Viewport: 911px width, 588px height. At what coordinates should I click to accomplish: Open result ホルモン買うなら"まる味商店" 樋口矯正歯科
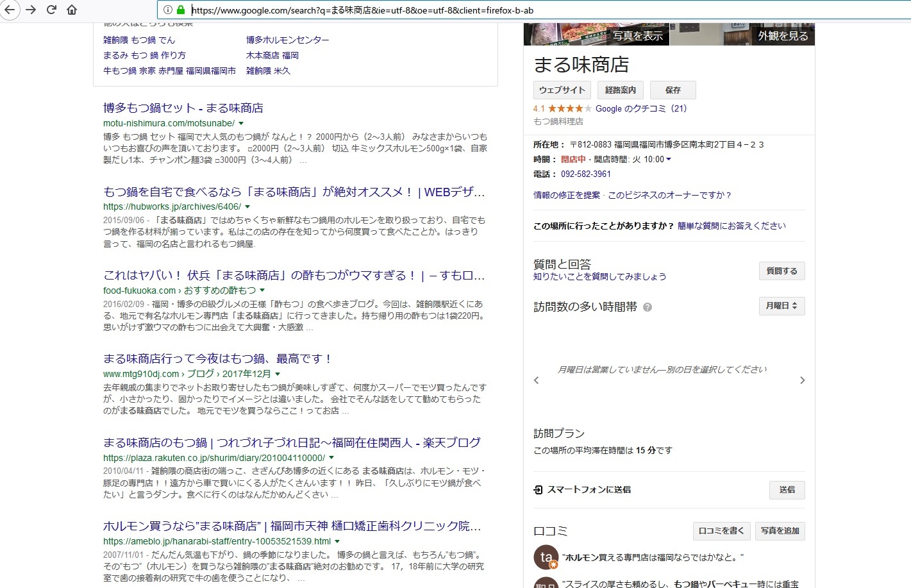(292, 526)
